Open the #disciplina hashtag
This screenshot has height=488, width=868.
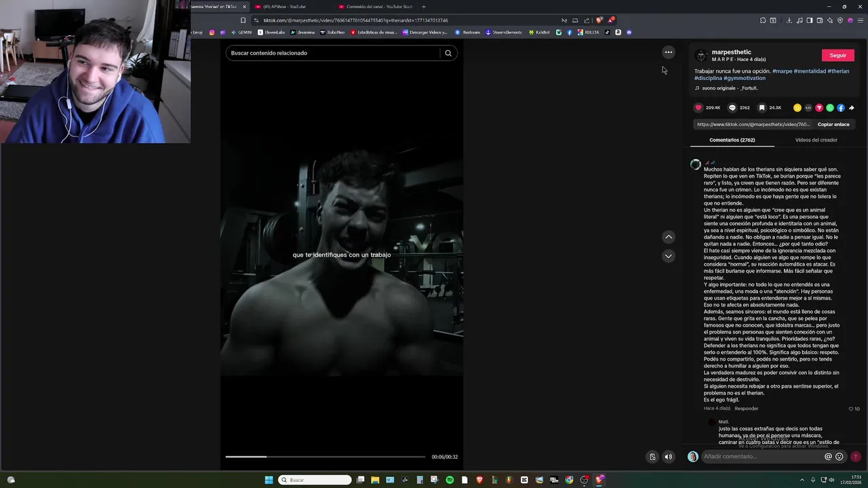708,78
